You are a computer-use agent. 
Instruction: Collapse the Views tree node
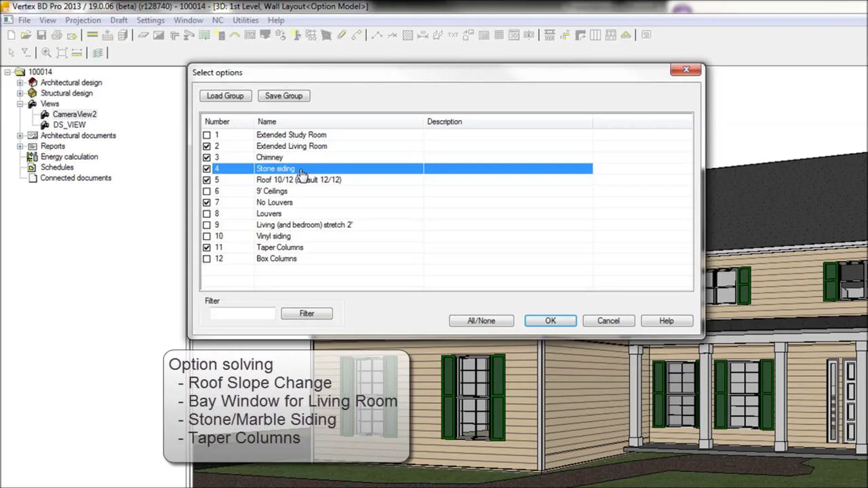[20, 104]
